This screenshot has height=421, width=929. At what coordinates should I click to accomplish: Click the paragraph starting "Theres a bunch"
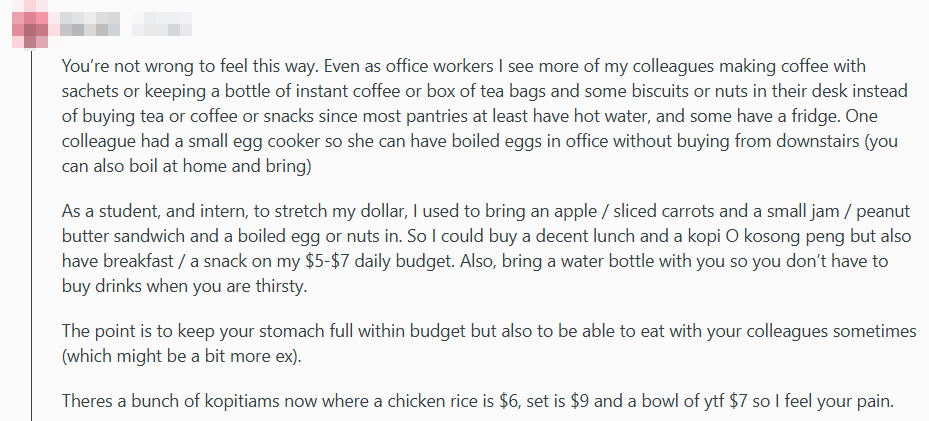pos(480,401)
